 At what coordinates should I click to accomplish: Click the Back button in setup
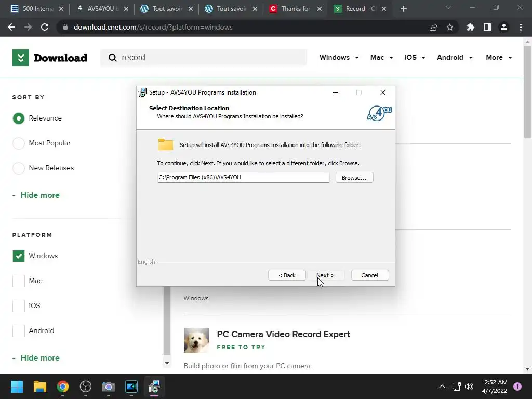[x=287, y=275]
